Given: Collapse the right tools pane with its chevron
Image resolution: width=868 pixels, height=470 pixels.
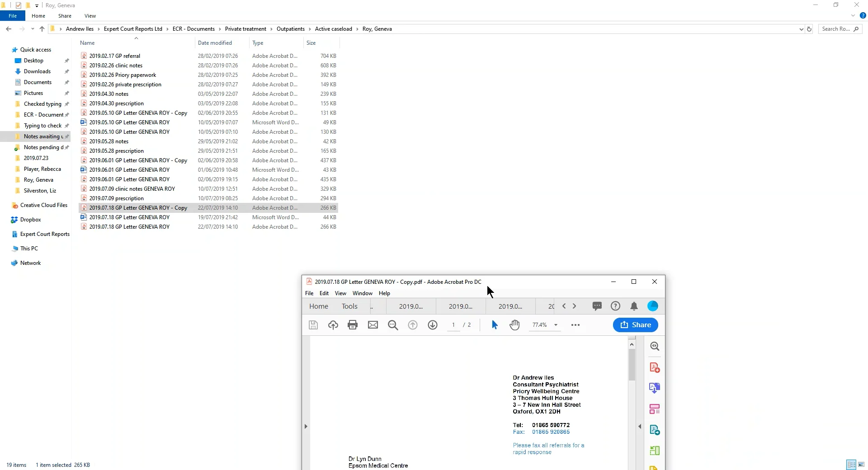Looking at the screenshot, I should click(640, 426).
